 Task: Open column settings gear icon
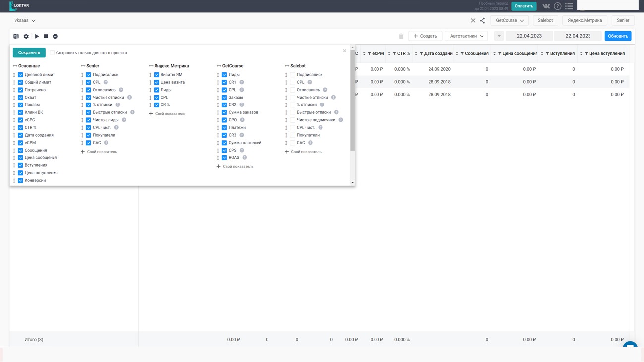[x=26, y=36]
